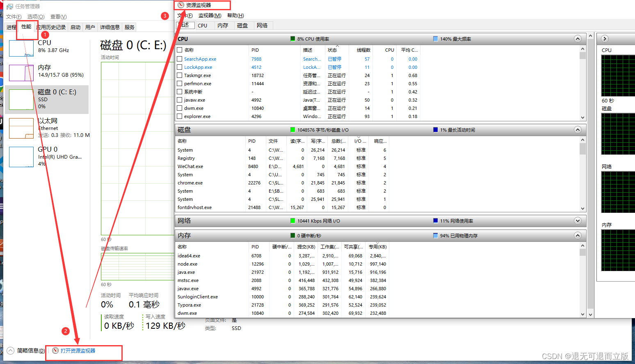Expand the 网络 section chevron

click(x=578, y=221)
